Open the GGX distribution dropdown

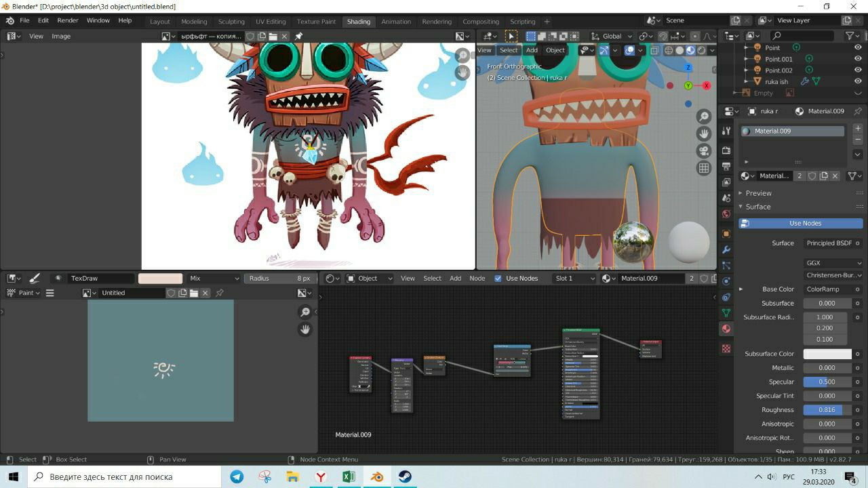coord(833,263)
